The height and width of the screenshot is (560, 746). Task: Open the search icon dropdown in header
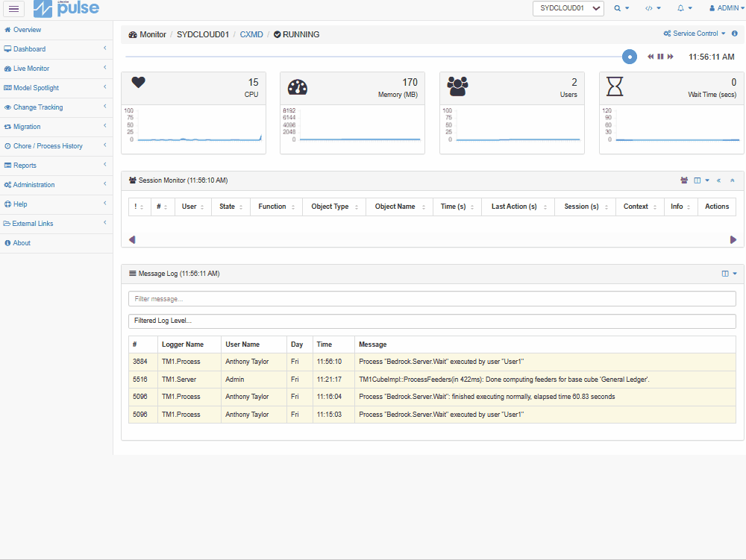(x=621, y=8)
